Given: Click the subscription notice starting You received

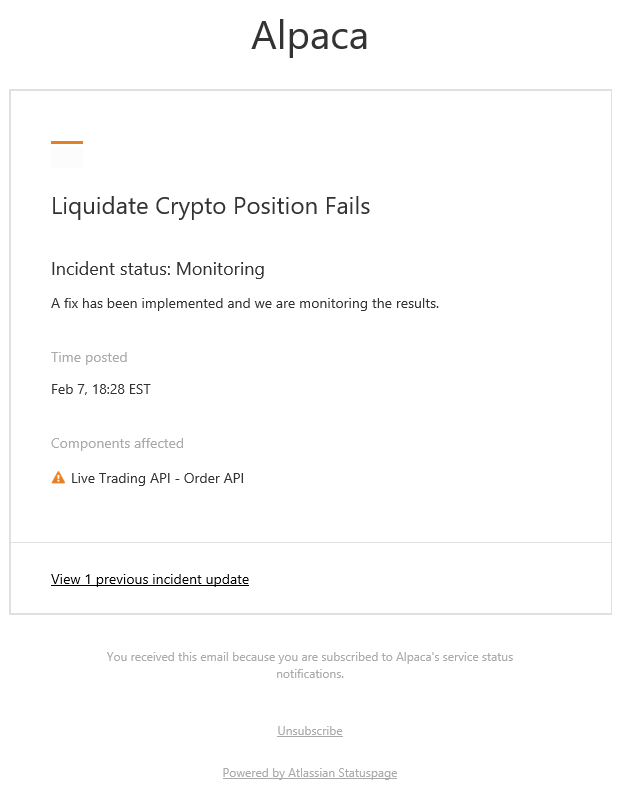Looking at the screenshot, I should click(x=310, y=657).
